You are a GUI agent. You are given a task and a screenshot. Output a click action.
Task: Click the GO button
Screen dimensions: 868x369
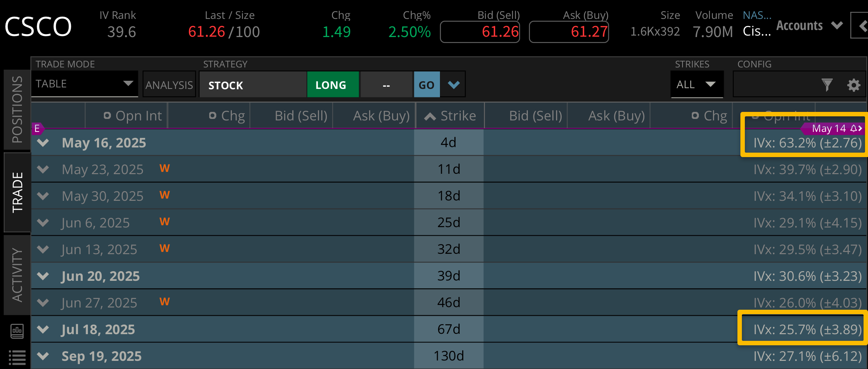[427, 85]
